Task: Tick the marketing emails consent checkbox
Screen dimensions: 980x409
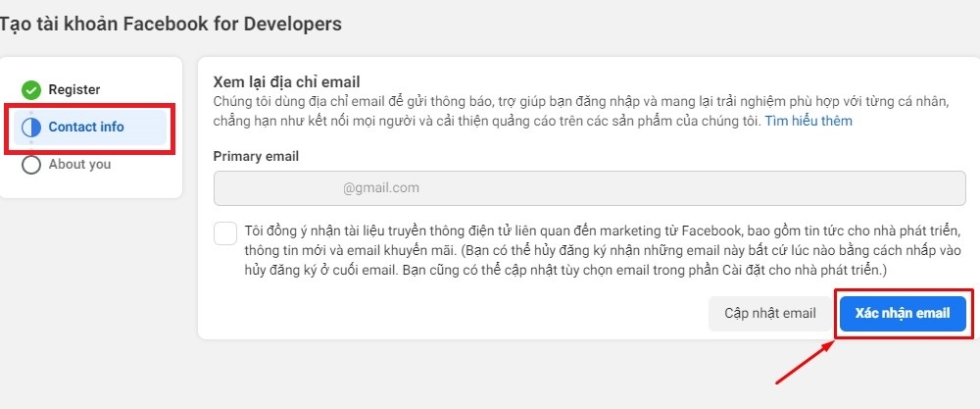Action: (225, 233)
